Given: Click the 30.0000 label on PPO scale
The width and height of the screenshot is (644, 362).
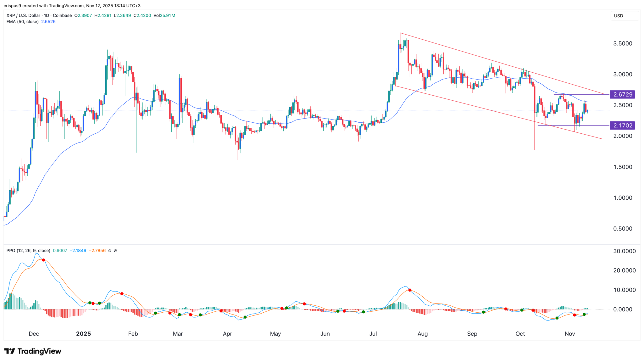Looking at the screenshot, I should 624,251.
